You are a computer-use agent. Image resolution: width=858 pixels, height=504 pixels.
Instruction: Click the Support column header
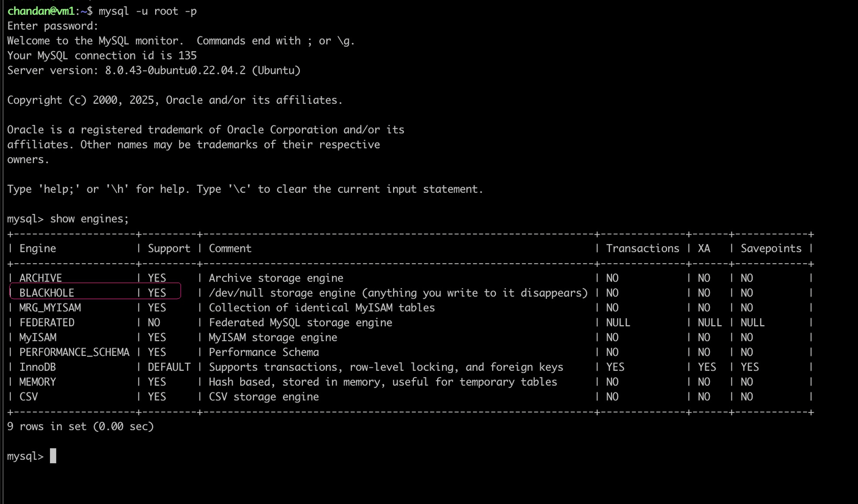tap(169, 249)
